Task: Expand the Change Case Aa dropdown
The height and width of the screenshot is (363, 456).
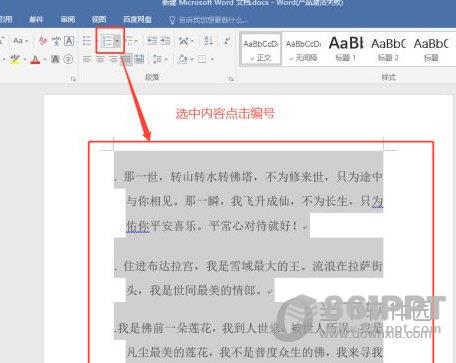Action: pyautogui.click(x=20, y=41)
